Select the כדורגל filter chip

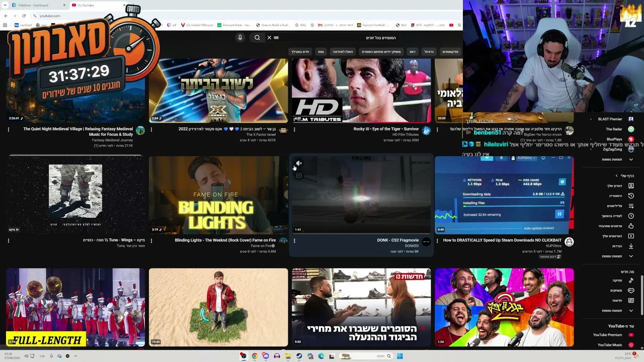[429, 52]
